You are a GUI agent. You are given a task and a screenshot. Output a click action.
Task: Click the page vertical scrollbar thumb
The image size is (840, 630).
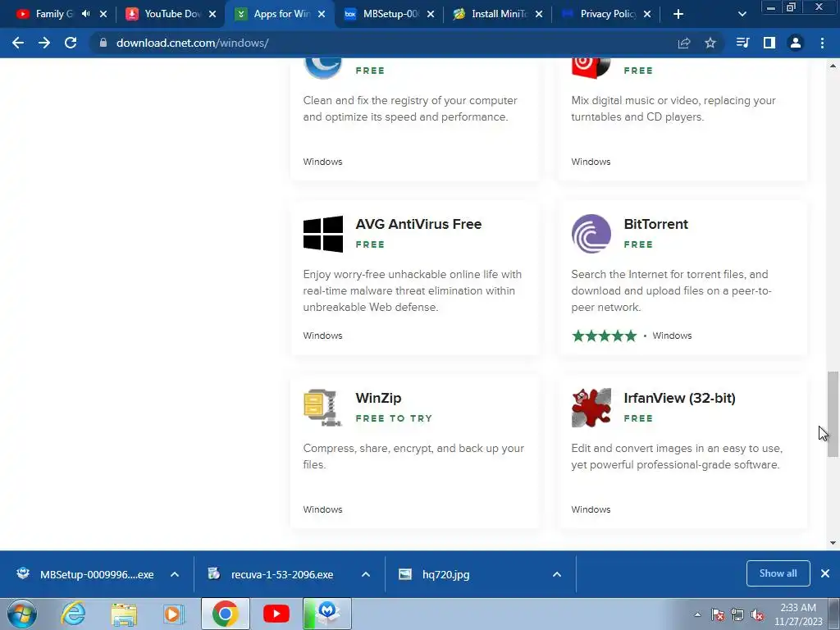click(833, 413)
